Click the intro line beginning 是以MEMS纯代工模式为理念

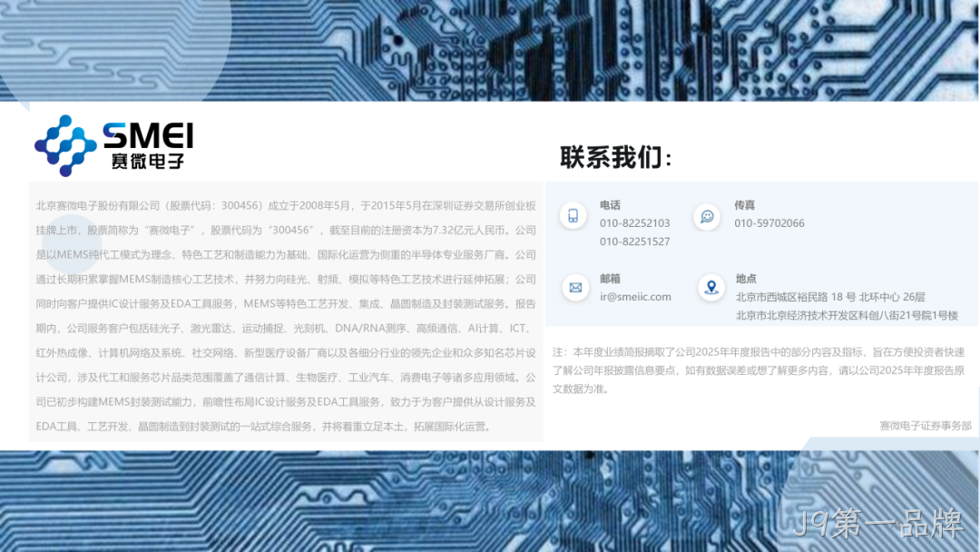pyautogui.click(x=286, y=254)
